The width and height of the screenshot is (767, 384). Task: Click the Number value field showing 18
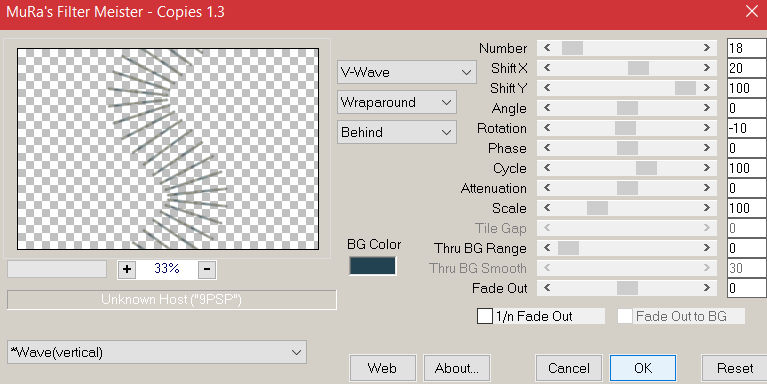[747, 48]
